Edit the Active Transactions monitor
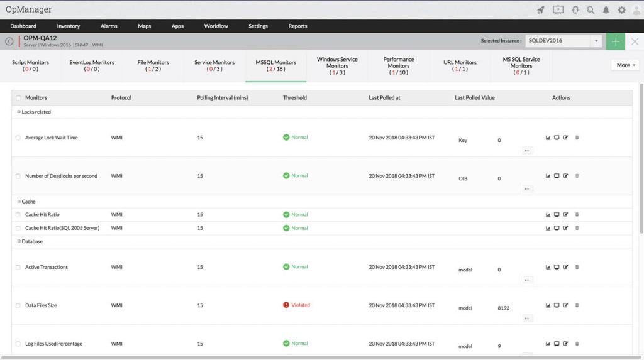This screenshot has height=360, width=644. pos(565,267)
